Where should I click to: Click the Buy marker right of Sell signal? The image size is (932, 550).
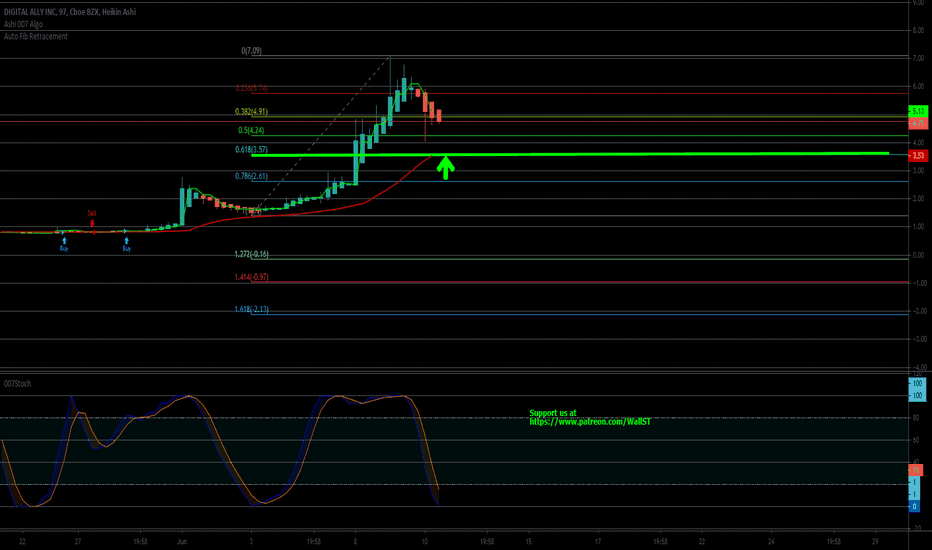point(127,244)
